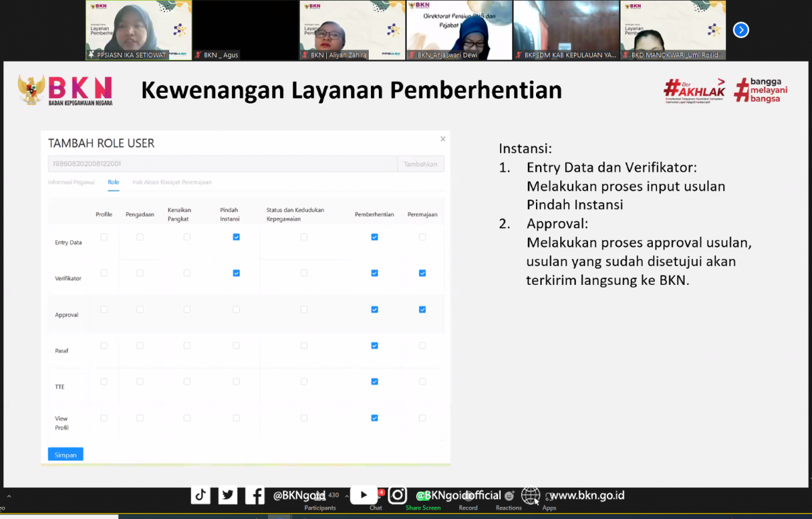Click the TikTok icon in the slide footer
Image resolution: width=812 pixels, height=519 pixels.
pyautogui.click(x=200, y=495)
